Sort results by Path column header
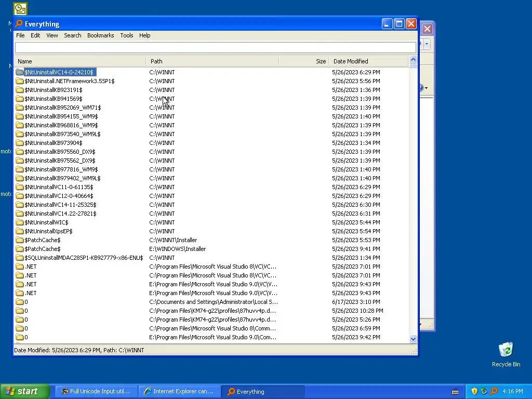 point(212,61)
